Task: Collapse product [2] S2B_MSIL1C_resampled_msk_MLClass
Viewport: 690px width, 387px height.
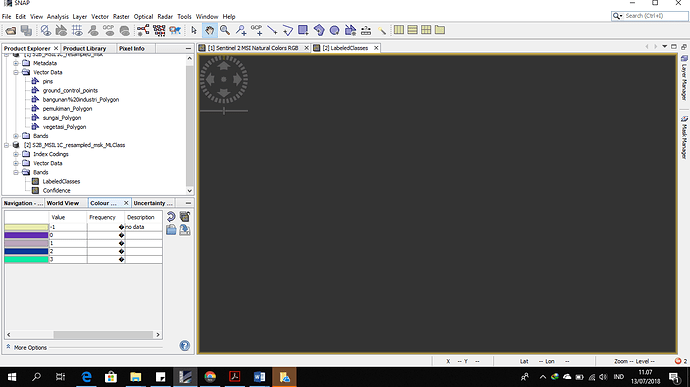Action: pyautogui.click(x=7, y=145)
